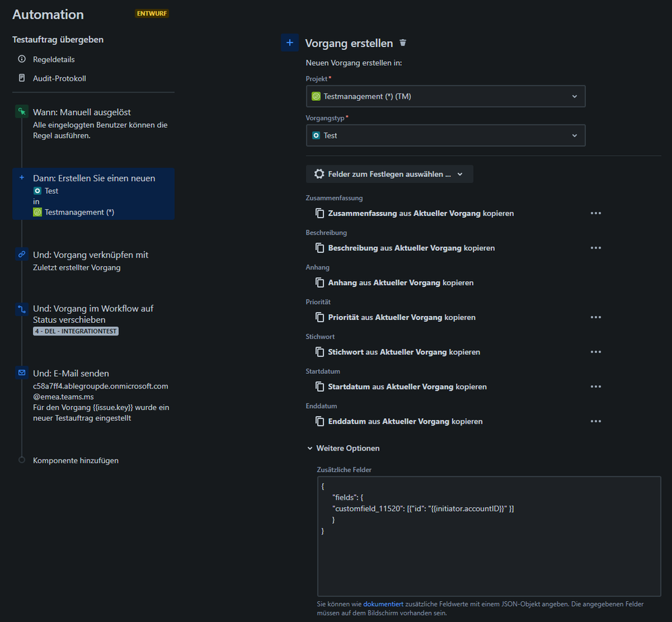Open the dokumentiert link
Image resolution: width=672 pixels, height=622 pixels.
click(383, 604)
